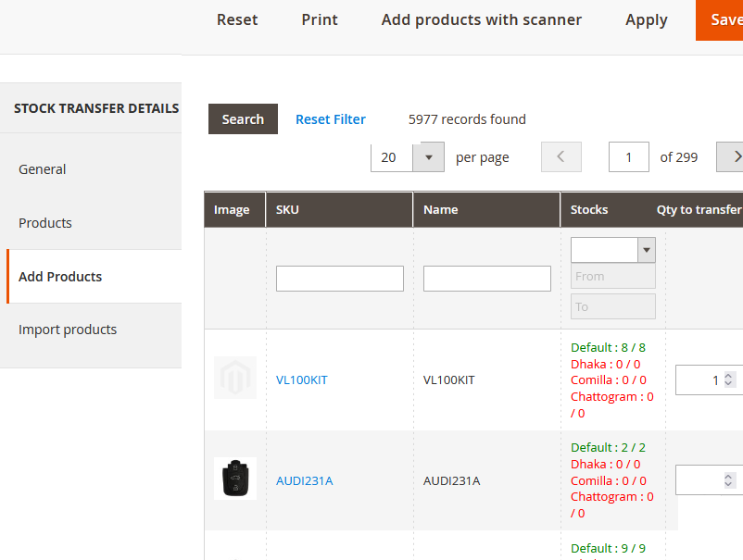Click the VL100KIT placeholder product image

(235, 379)
